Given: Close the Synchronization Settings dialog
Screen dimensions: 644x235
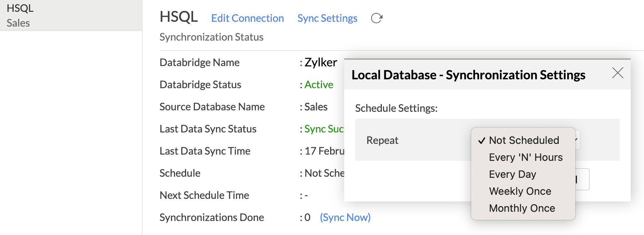Looking at the screenshot, I should 617,73.
